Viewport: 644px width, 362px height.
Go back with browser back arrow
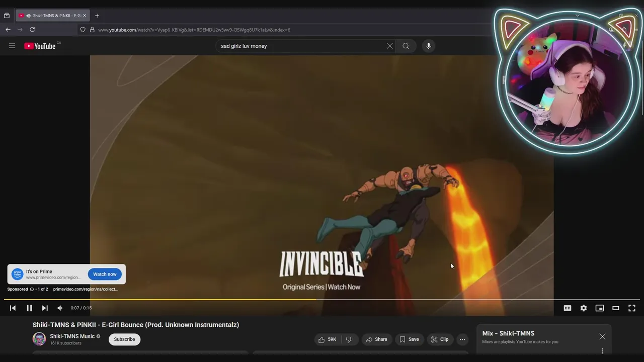point(8,30)
